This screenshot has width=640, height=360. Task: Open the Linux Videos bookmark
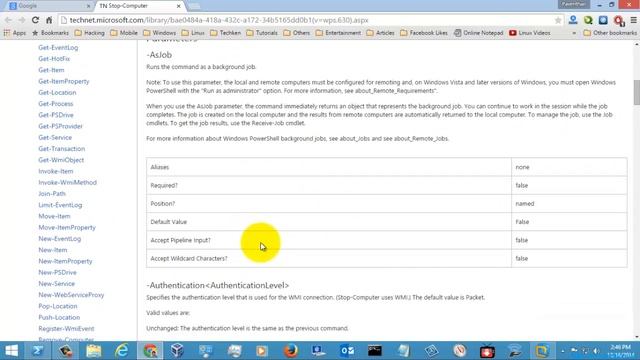(x=530, y=33)
